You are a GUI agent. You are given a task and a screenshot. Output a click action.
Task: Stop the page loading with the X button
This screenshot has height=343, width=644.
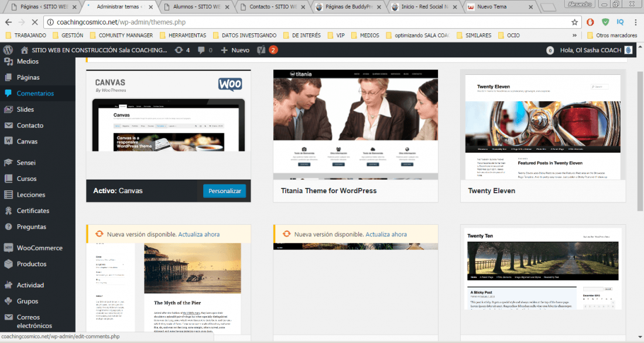35,22
